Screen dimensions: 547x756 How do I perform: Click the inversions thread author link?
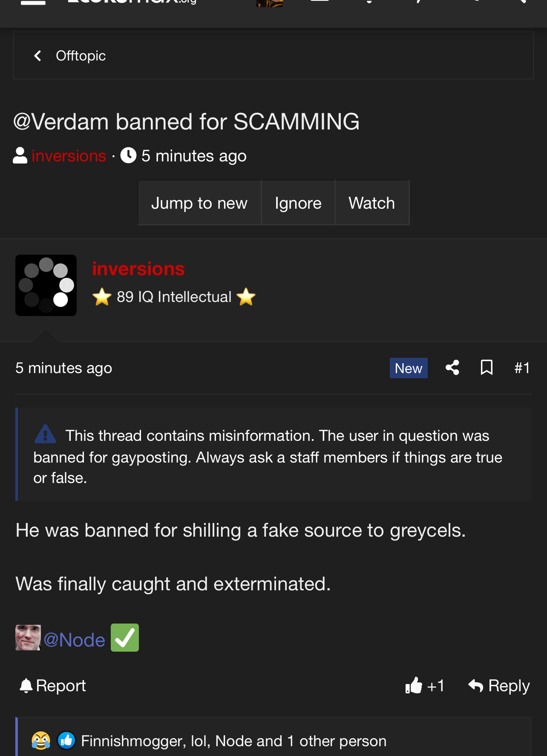point(69,156)
